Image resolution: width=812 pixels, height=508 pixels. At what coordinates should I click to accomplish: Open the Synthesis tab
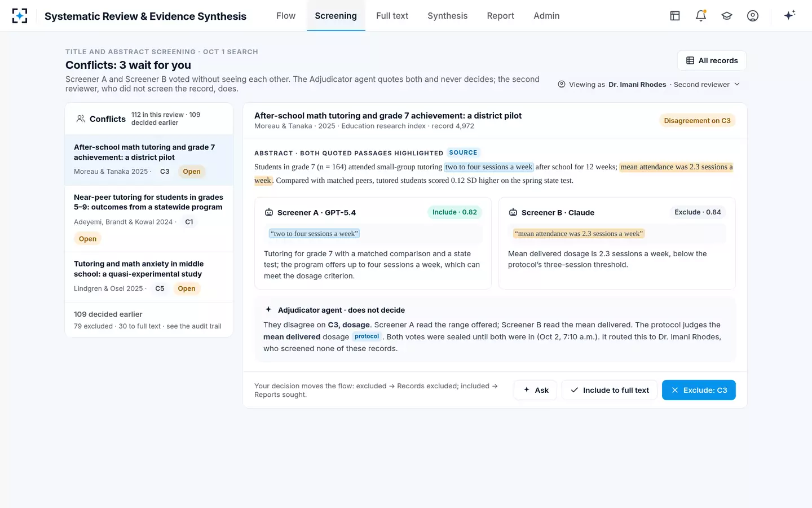coord(447,16)
